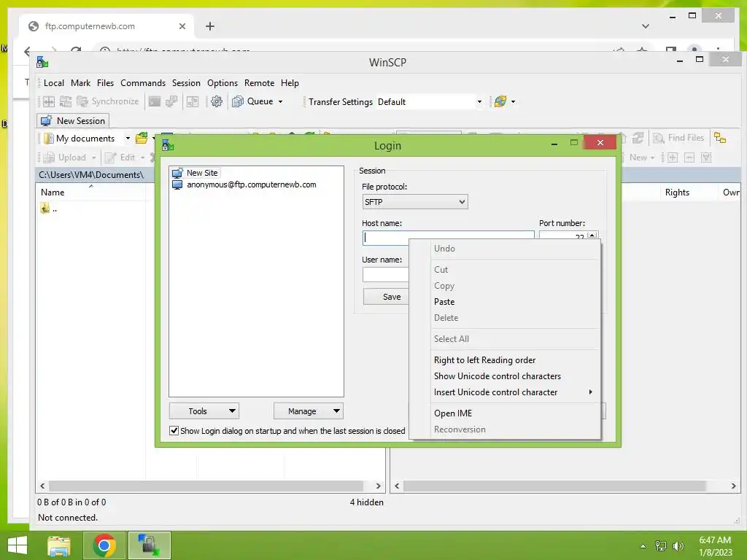Click the Queue list icon
Screen dimensions: 747x560
pyautogui.click(x=237, y=101)
